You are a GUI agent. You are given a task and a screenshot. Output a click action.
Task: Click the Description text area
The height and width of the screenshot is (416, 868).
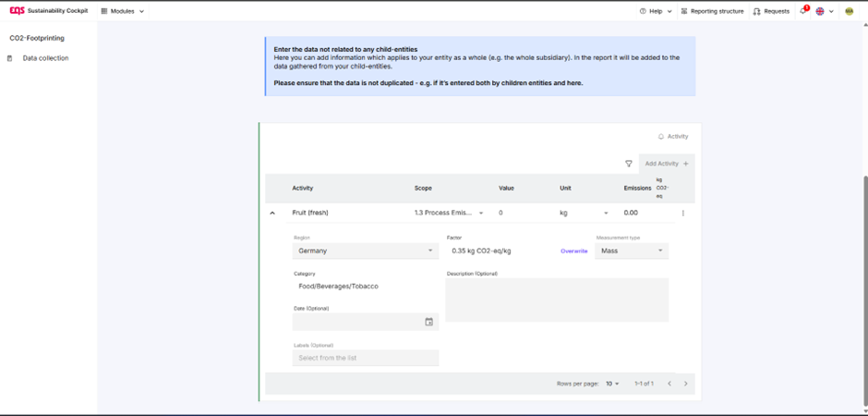point(557,300)
